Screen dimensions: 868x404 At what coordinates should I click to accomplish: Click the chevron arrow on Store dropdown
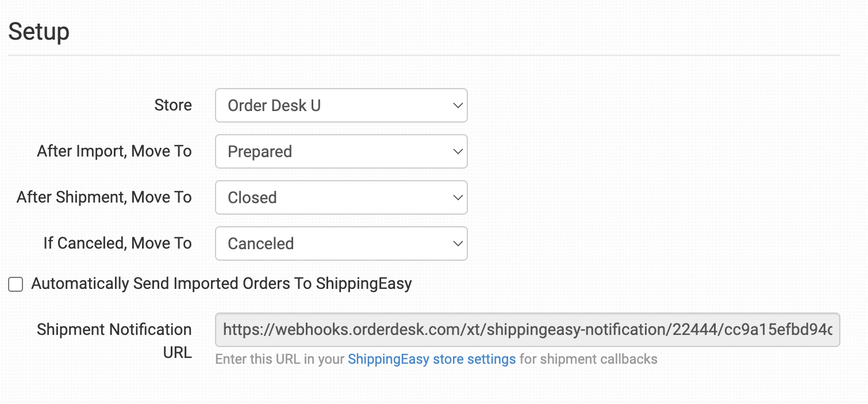458,105
